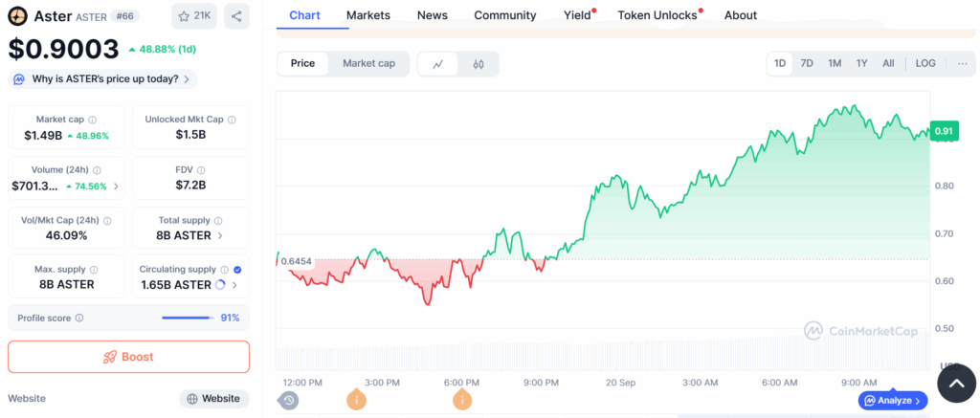Open the Yield tab
980x418 pixels.
click(x=577, y=15)
